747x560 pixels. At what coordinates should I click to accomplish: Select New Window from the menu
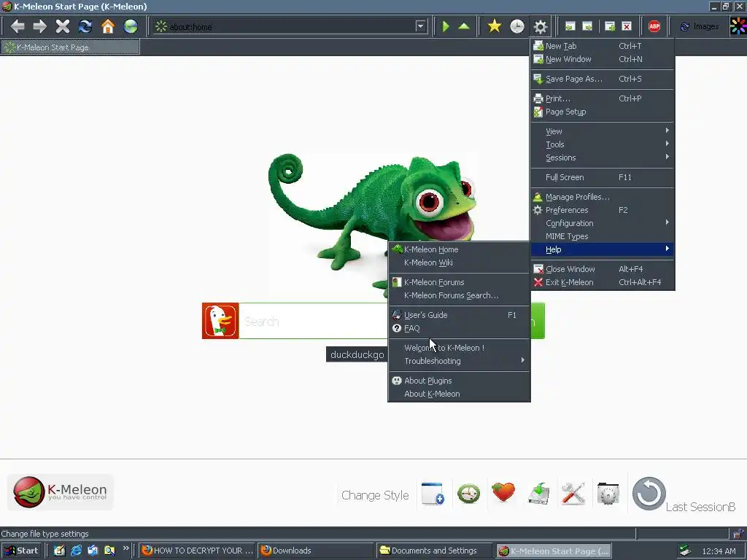[x=602, y=59]
